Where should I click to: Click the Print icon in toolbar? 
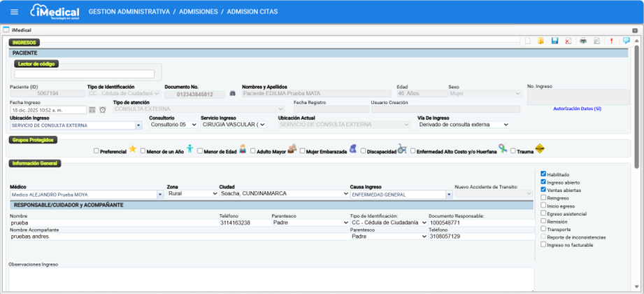(582, 41)
